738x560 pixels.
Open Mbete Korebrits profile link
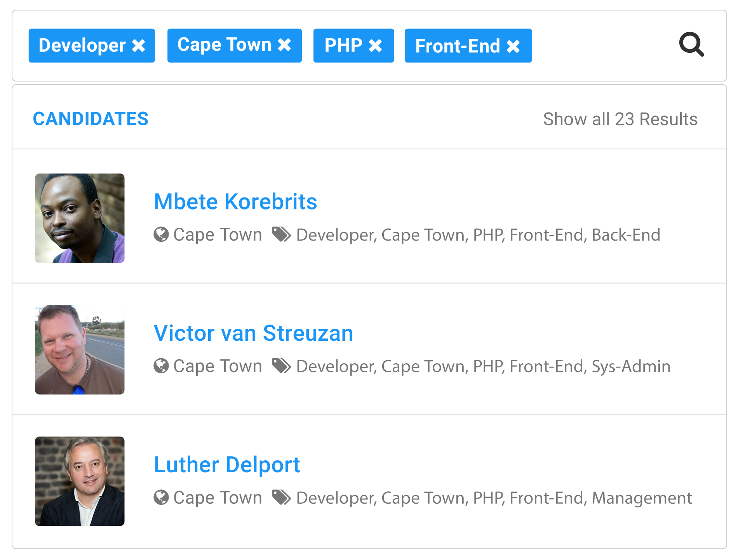point(235,202)
